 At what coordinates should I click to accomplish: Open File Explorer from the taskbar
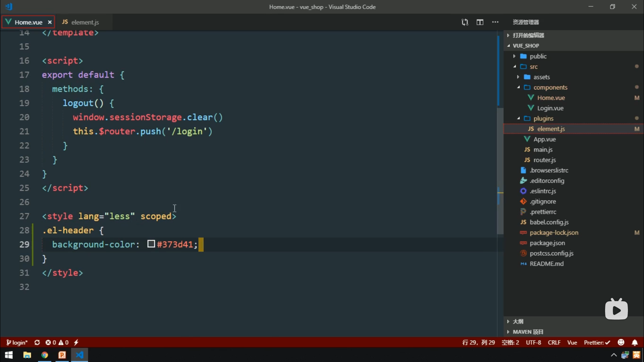tap(27, 355)
